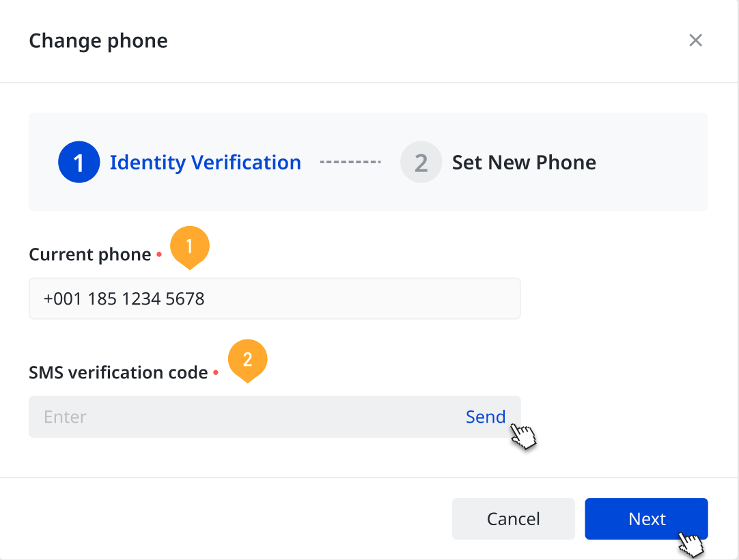Click the Change phone dialog title
Viewport: 739px width, 560px height.
click(x=98, y=41)
